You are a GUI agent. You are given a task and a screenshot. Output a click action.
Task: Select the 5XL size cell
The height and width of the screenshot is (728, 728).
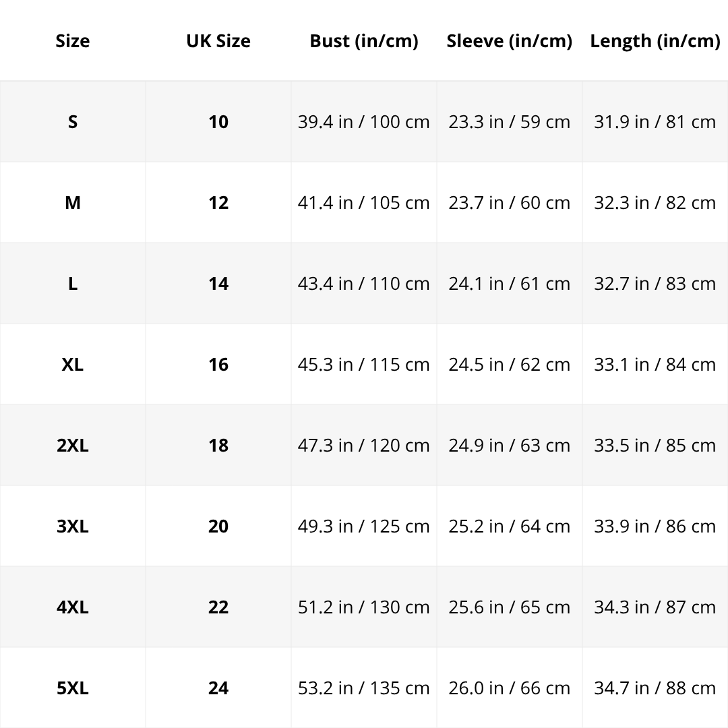73,688
